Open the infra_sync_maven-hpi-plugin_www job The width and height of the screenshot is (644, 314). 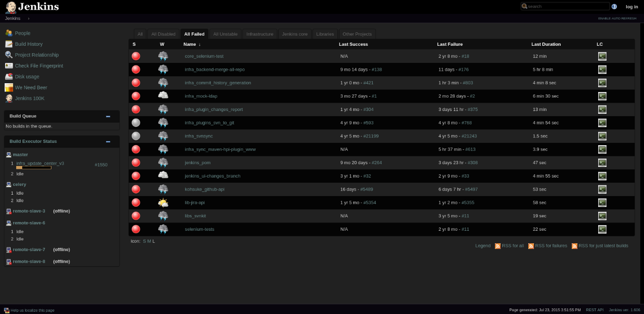point(220,149)
